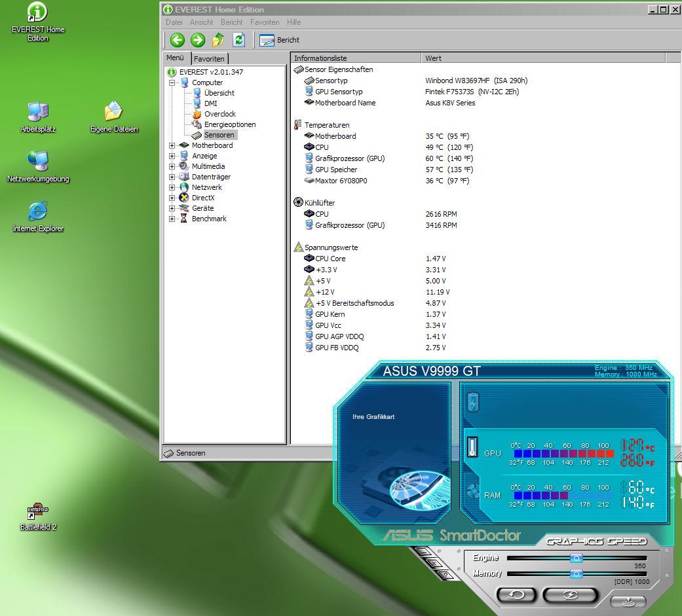Click SmartDoctor voltage battery icon
Screen dimensions: 682x616
point(473,402)
